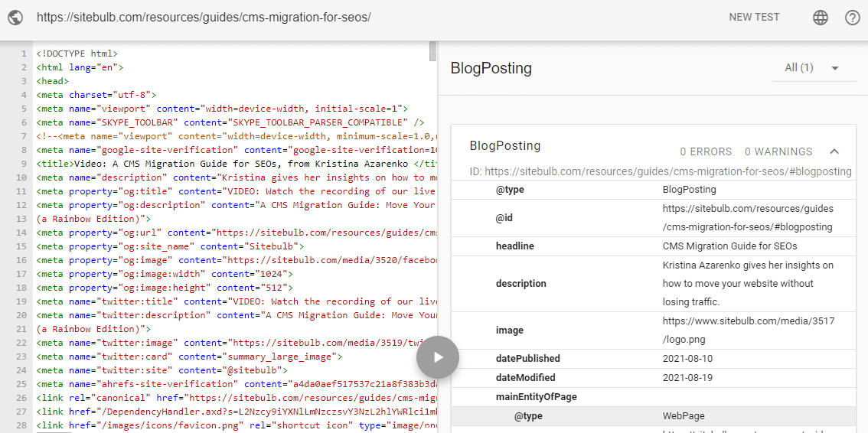The image size is (868, 433).
Task: Click the tested URL text in the header
Action: [204, 17]
